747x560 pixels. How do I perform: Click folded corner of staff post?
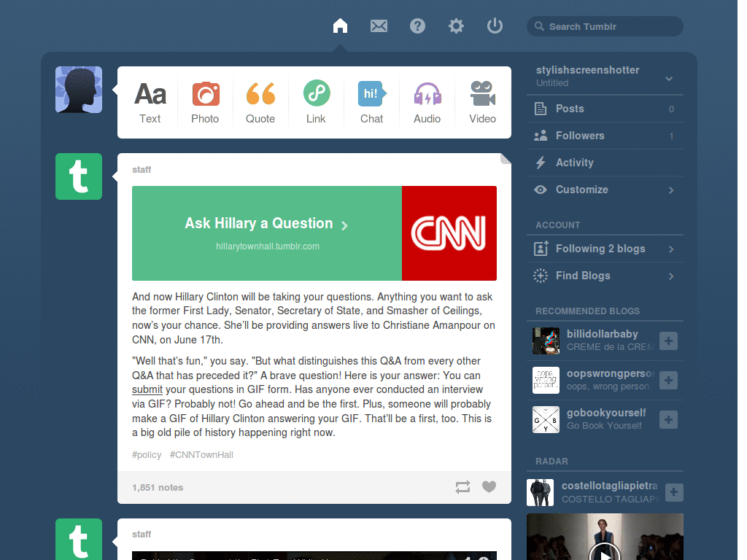pyautogui.click(x=506, y=158)
